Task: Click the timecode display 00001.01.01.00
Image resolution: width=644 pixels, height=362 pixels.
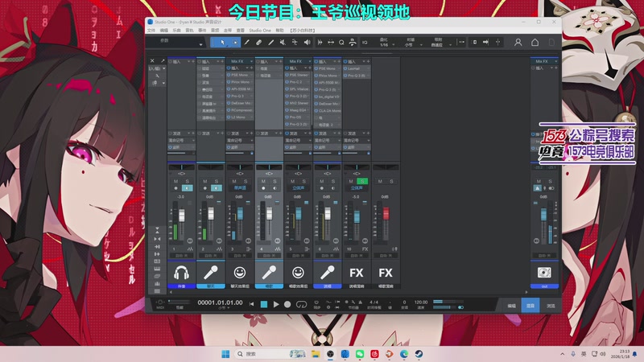Action: pos(220,302)
